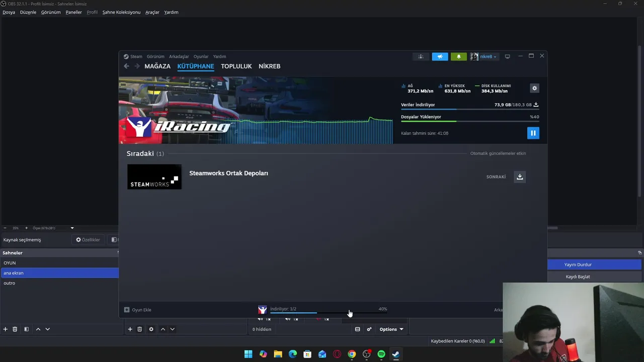Open Windows Start button
The image size is (644, 362).
(x=248, y=354)
